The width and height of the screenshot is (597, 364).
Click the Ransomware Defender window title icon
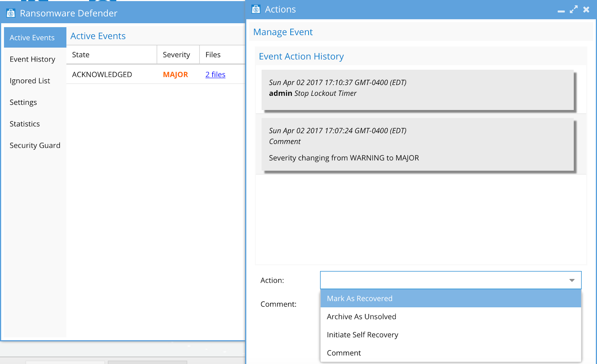pos(11,13)
